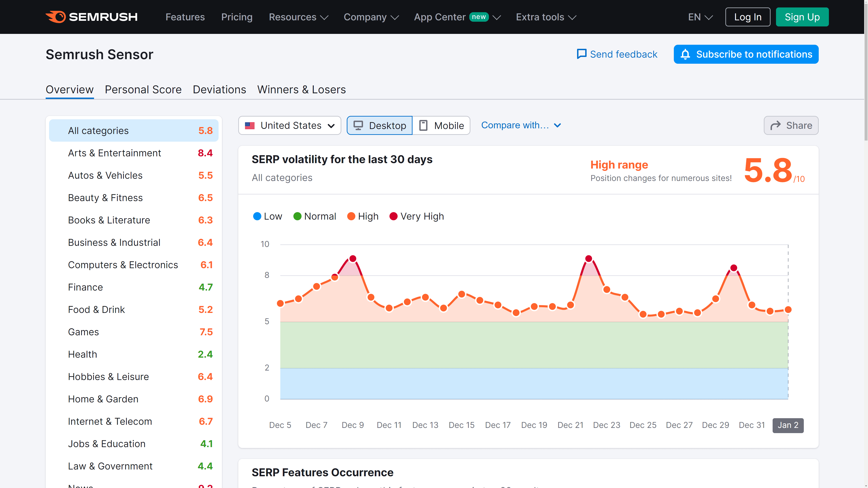Select the Jobs & Education category
This screenshot has width=868, height=488.
click(x=134, y=444)
